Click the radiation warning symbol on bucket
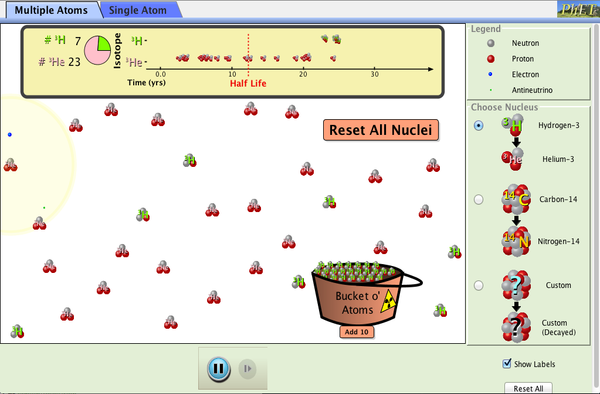 [x=389, y=301]
